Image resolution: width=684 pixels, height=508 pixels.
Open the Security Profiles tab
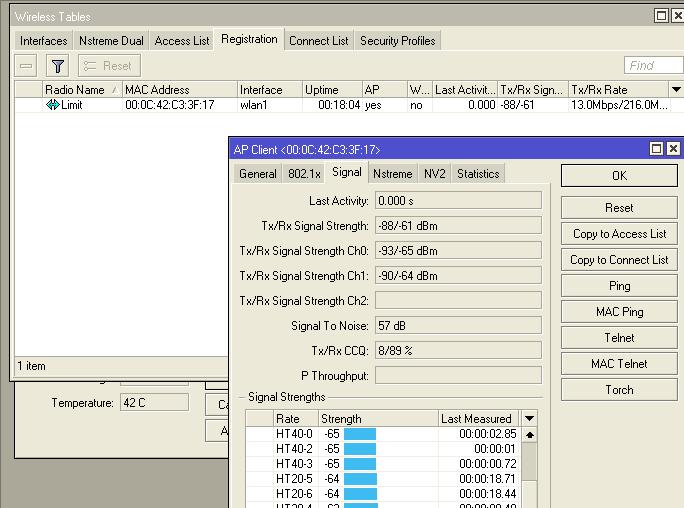[x=398, y=41]
